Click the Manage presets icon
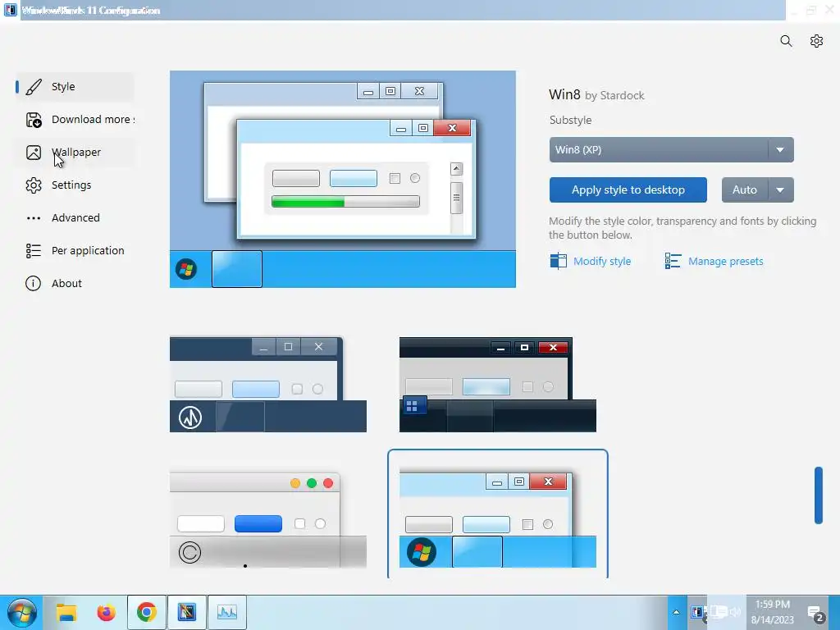This screenshot has width=840, height=630. click(673, 261)
